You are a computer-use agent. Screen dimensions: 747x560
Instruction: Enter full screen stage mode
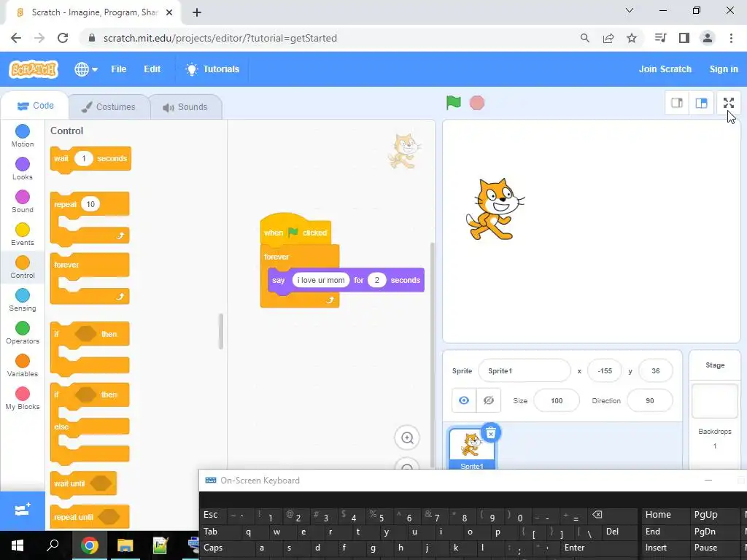pyautogui.click(x=729, y=103)
